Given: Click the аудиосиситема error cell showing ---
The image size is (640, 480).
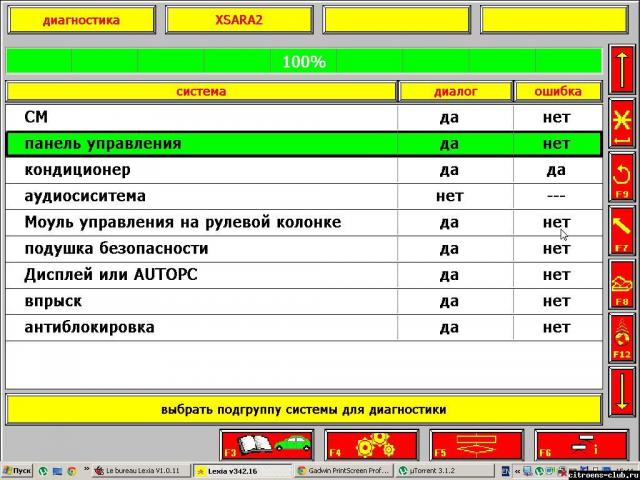Looking at the screenshot, I should 557,196.
